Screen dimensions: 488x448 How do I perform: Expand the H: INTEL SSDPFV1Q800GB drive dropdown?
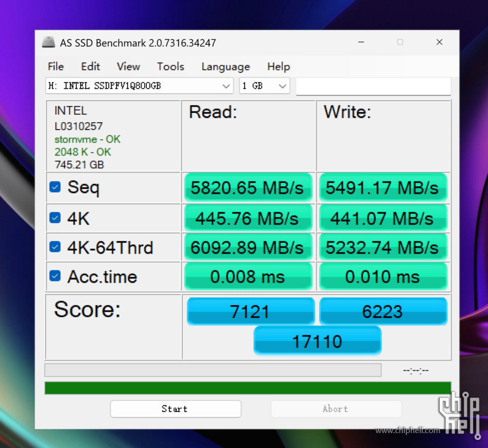(x=139, y=86)
